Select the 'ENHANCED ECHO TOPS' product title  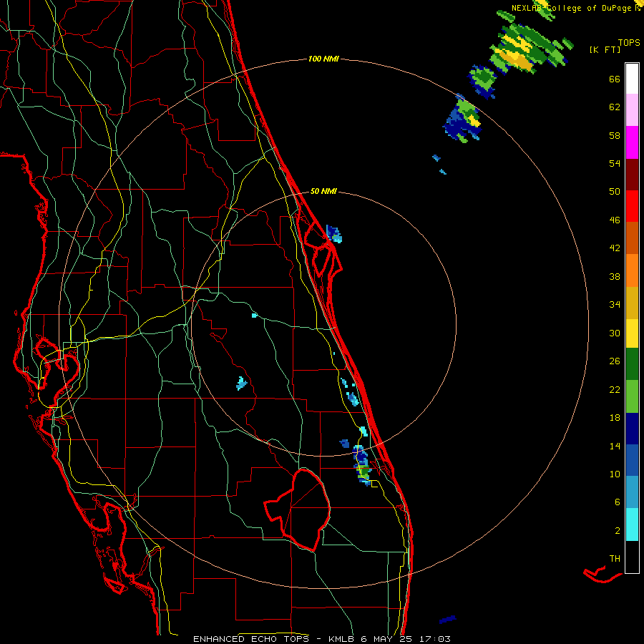(251, 639)
